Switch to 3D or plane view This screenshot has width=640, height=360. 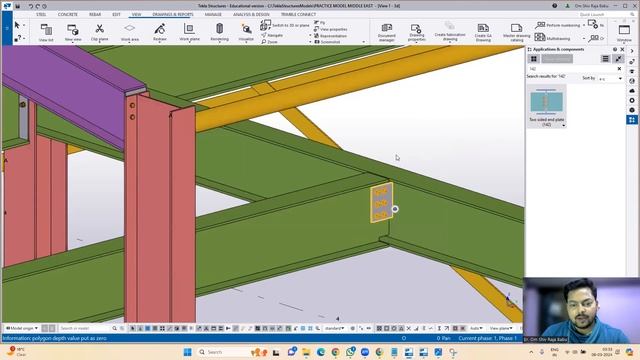[x=285, y=25]
